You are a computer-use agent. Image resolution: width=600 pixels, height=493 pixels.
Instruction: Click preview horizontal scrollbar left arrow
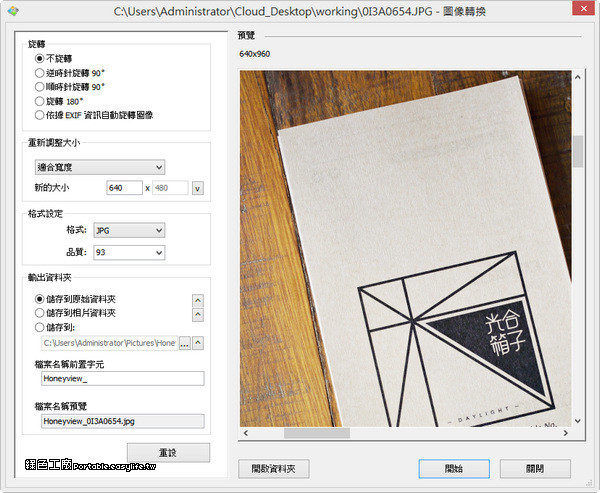[246, 433]
